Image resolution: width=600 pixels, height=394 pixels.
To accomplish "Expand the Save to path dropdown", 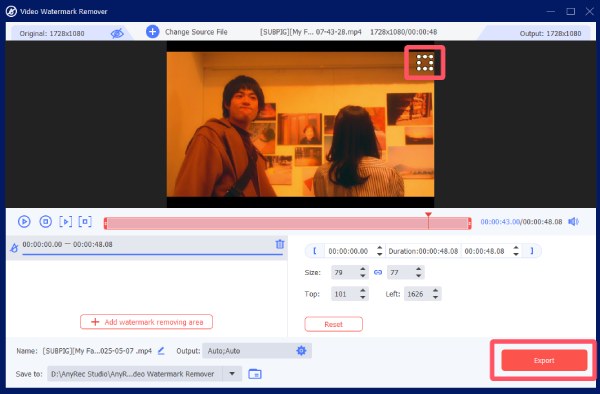I will click(232, 374).
